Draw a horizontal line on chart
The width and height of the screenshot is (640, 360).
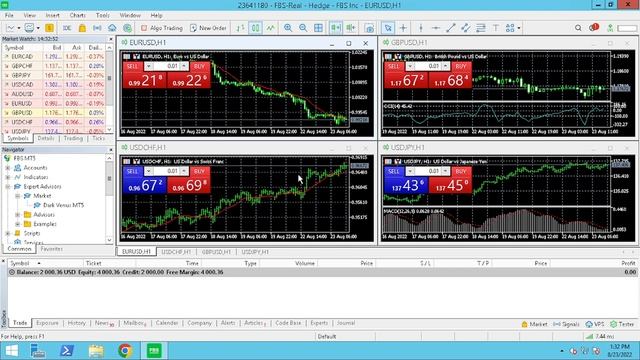(x=436, y=28)
